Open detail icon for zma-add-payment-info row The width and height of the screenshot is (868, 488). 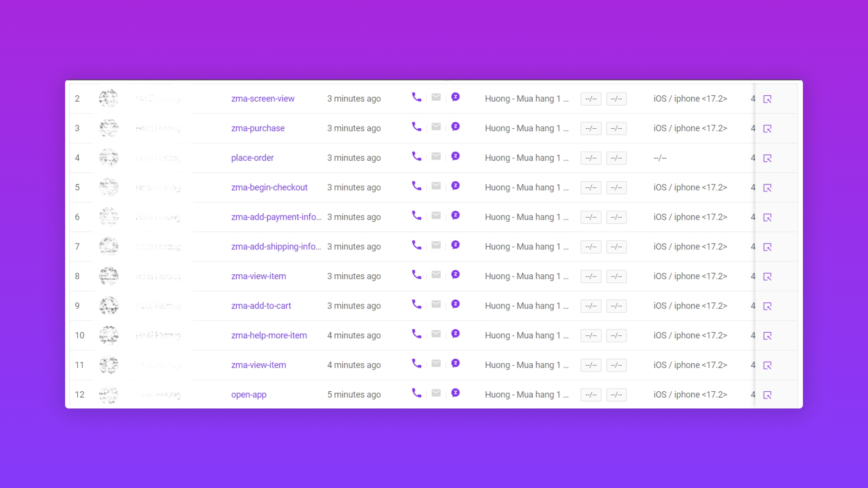[x=767, y=217]
